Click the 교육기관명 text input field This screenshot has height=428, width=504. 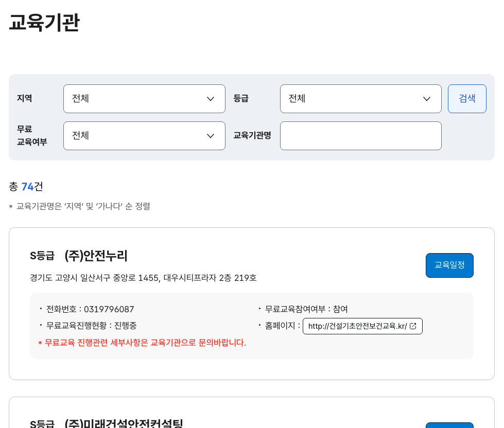[x=361, y=135]
